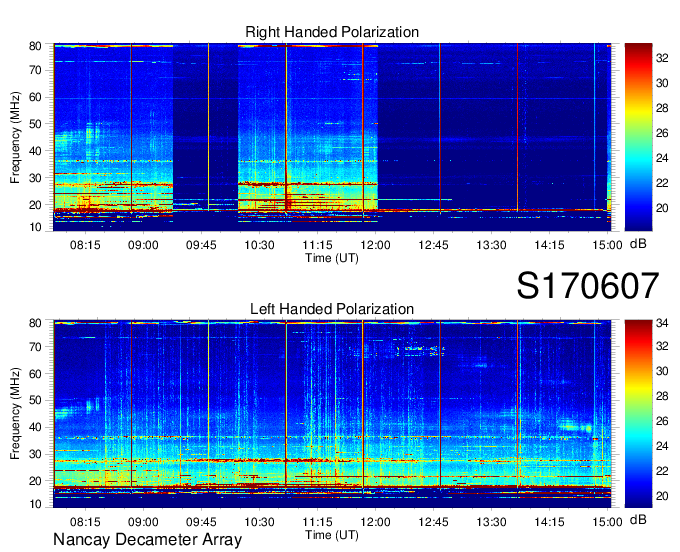Click the Left Handed plot color bar
Viewport: 680px width, 552px height.
(638, 414)
